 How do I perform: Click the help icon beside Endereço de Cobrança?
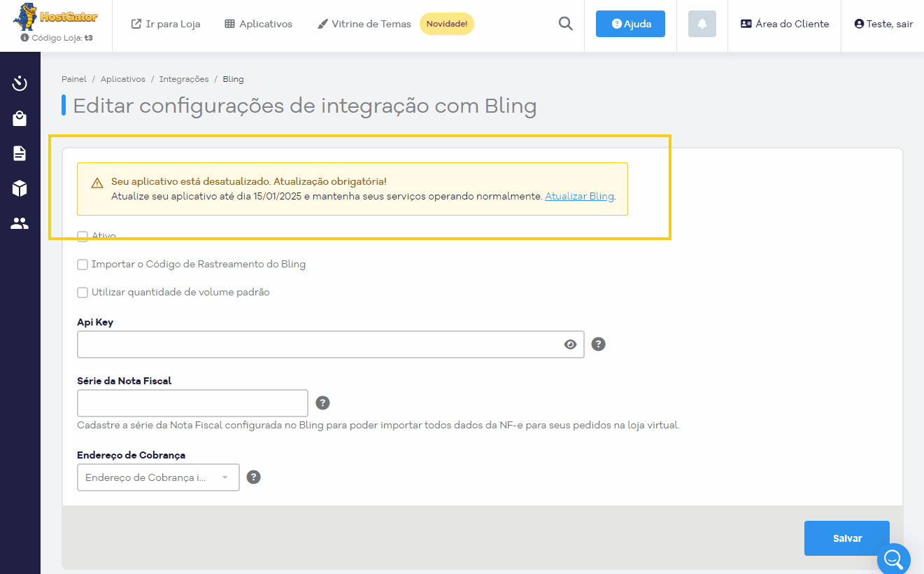254,477
